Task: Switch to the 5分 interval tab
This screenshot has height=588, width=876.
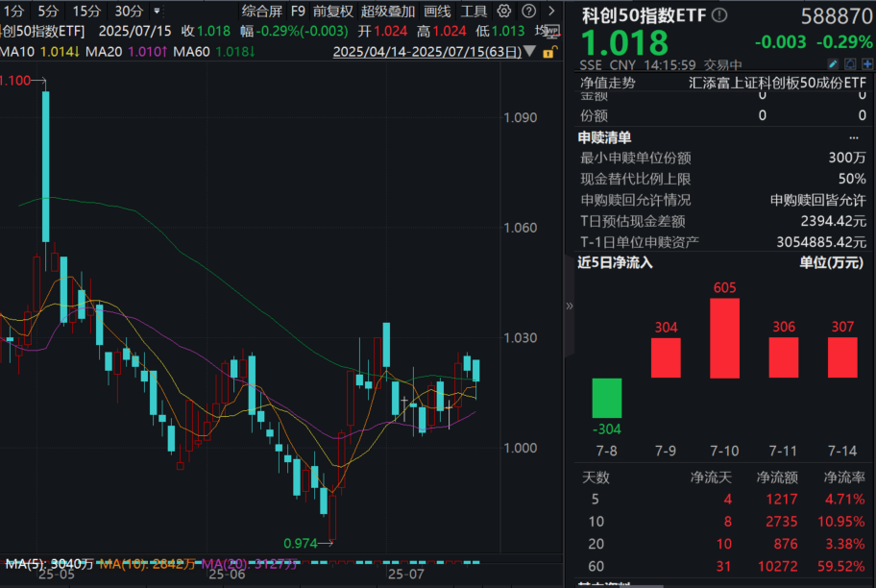Action: tap(50, 11)
